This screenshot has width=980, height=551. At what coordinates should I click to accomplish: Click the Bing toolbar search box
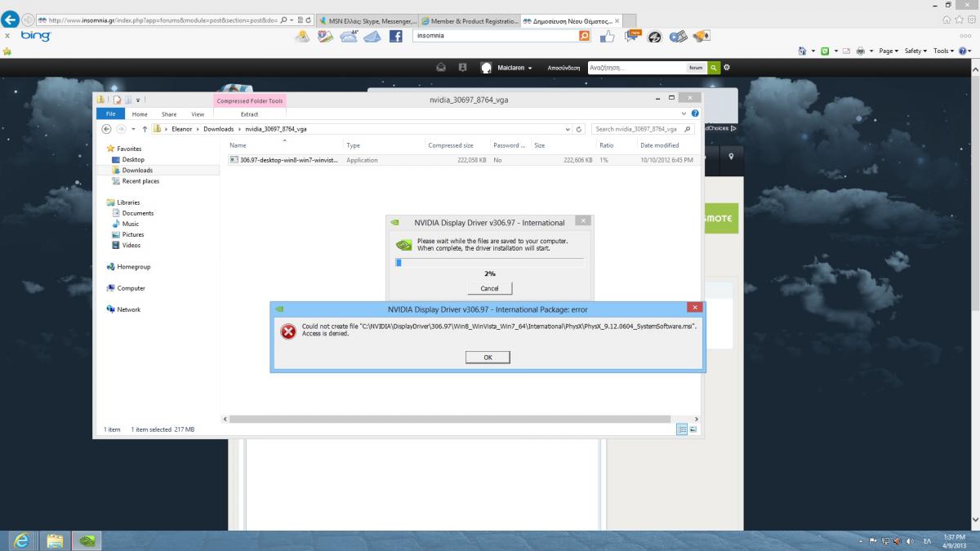(x=495, y=36)
